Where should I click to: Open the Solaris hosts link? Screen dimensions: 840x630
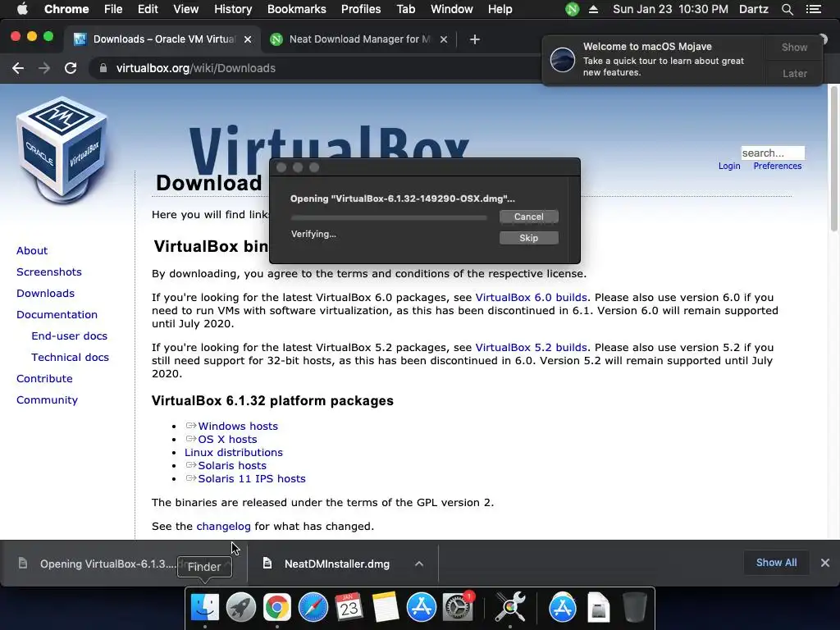click(232, 466)
